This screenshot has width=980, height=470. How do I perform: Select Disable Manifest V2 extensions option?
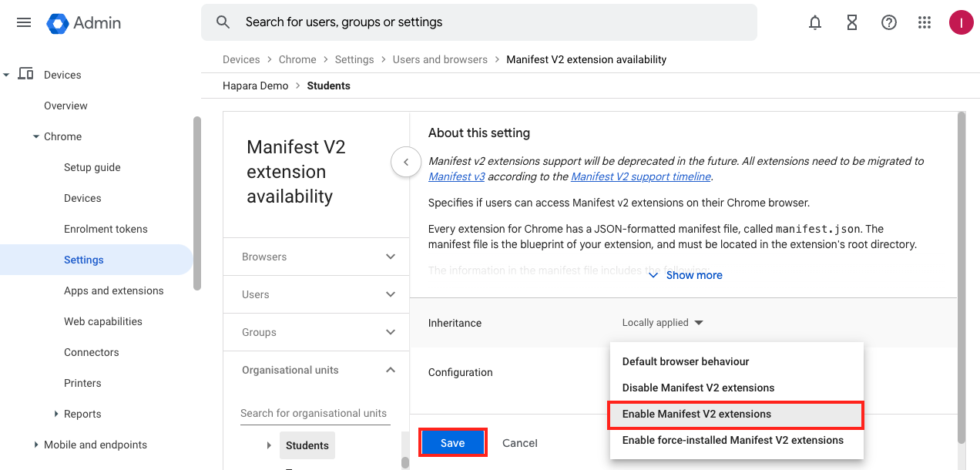point(737,388)
